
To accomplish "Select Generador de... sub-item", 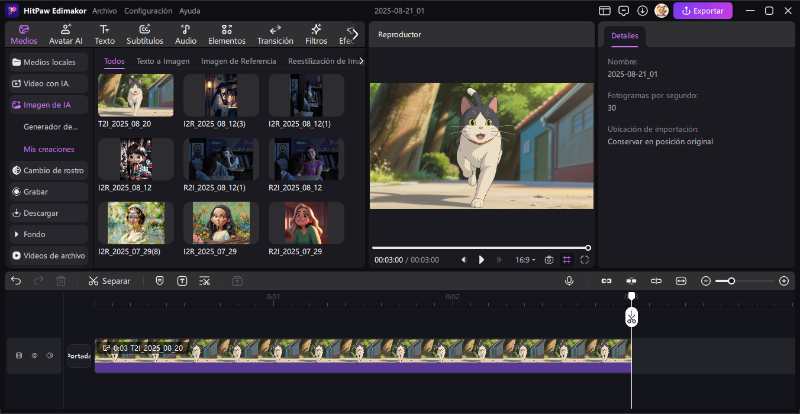I will pos(51,127).
